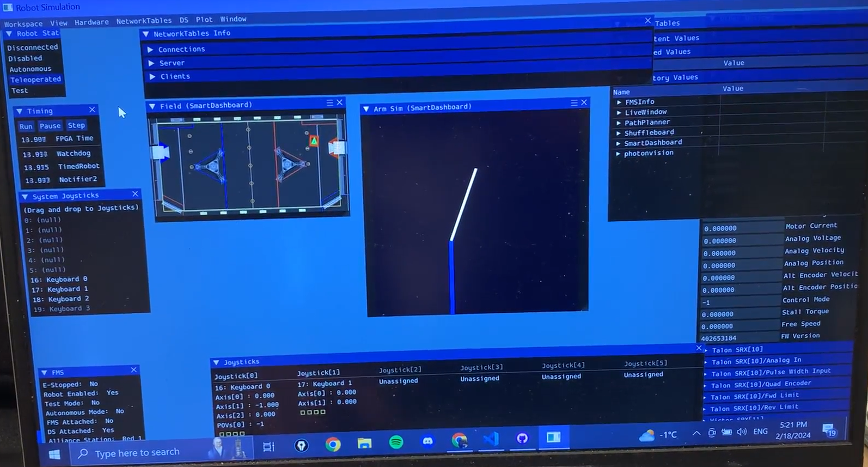Viewport: 868px width, 467px height.
Task: Close the Timing panel
Action: pyautogui.click(x=92, y=110)
